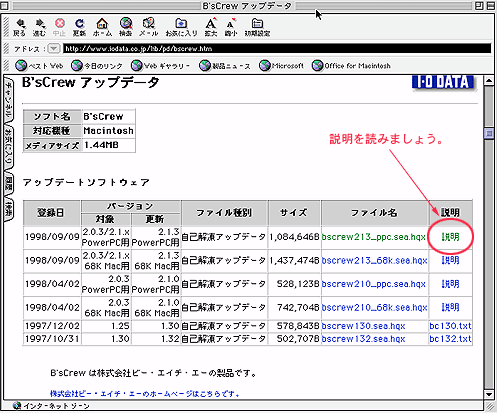This screenshot has width=497, height=413.
Task: Open the bc132.txt description link
Action: click(x=450, y=339)
